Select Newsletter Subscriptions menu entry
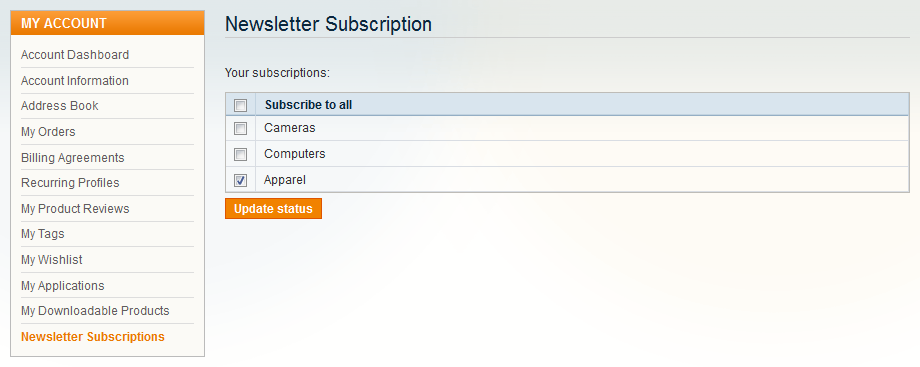This screenshot has height=367, width=920. click(93, 336)
